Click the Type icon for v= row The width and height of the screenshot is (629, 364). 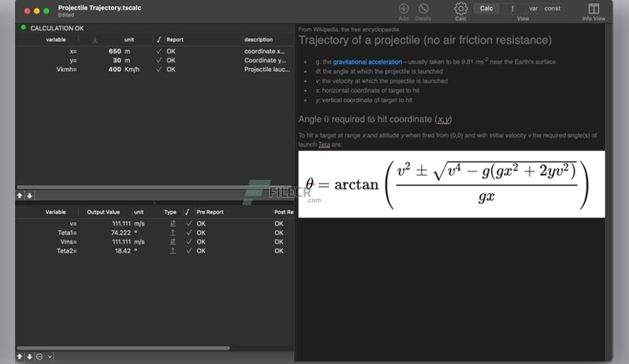pos(173,223)
